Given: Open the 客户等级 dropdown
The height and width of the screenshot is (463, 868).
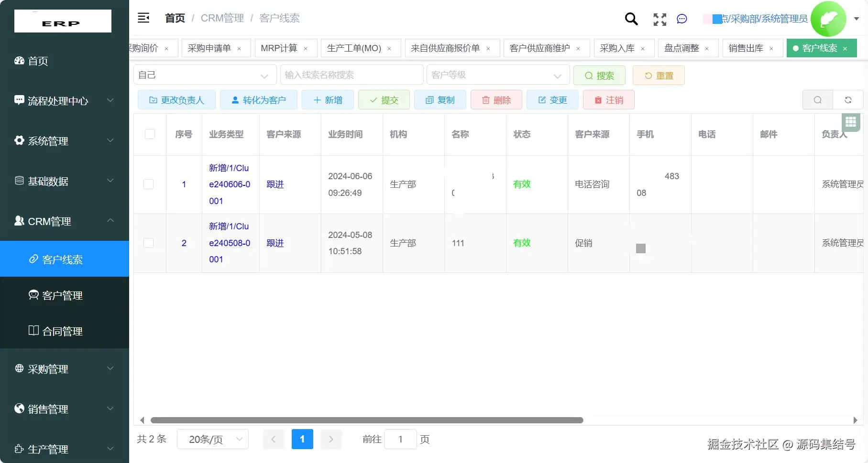Looking at the screenshot, I should coord(498,75).
